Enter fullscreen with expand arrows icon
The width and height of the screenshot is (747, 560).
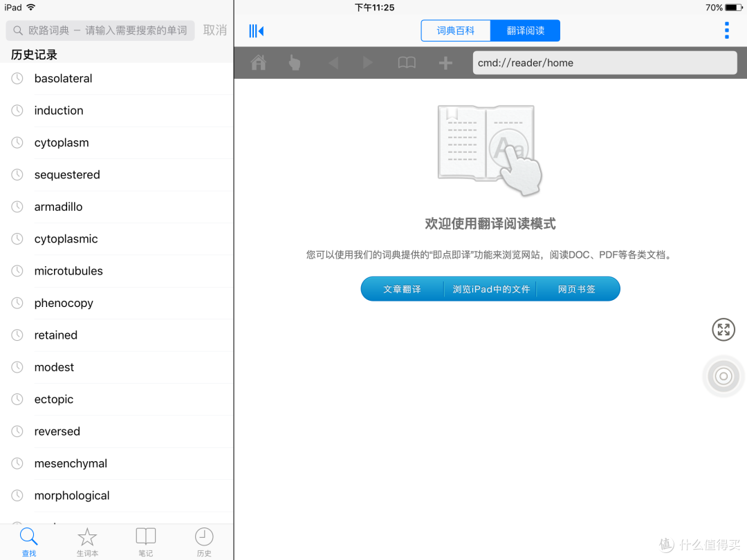(723, 330)
